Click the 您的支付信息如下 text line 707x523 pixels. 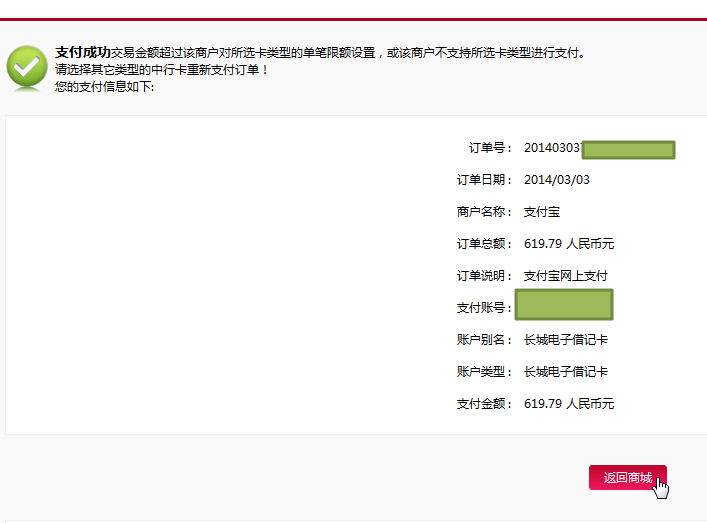pyautogui.click(x=105, y=87)
